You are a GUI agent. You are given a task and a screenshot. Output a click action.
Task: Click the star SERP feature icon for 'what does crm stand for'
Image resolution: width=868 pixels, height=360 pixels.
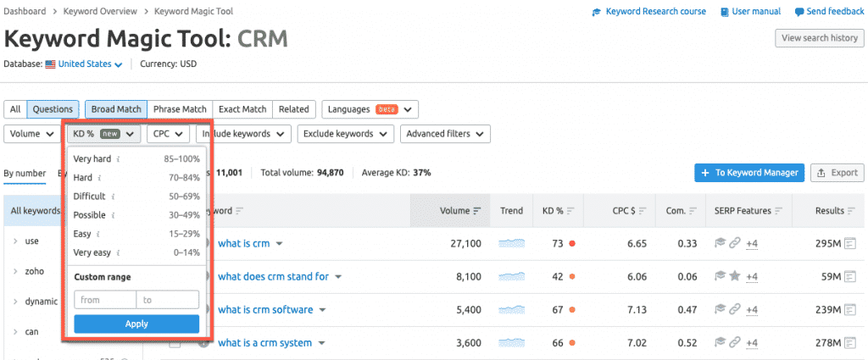tap(735, 277)
